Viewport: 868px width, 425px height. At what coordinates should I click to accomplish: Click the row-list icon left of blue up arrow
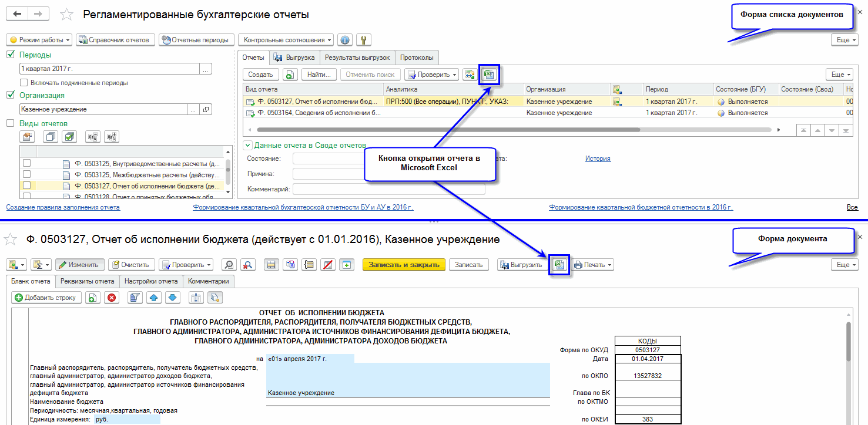coord(135,298)
